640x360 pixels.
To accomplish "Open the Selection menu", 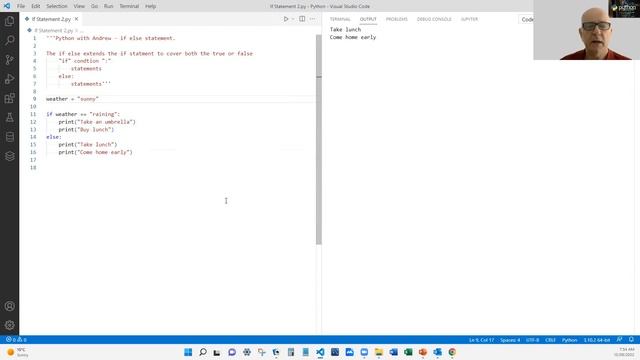I will [x=56, y=6].
